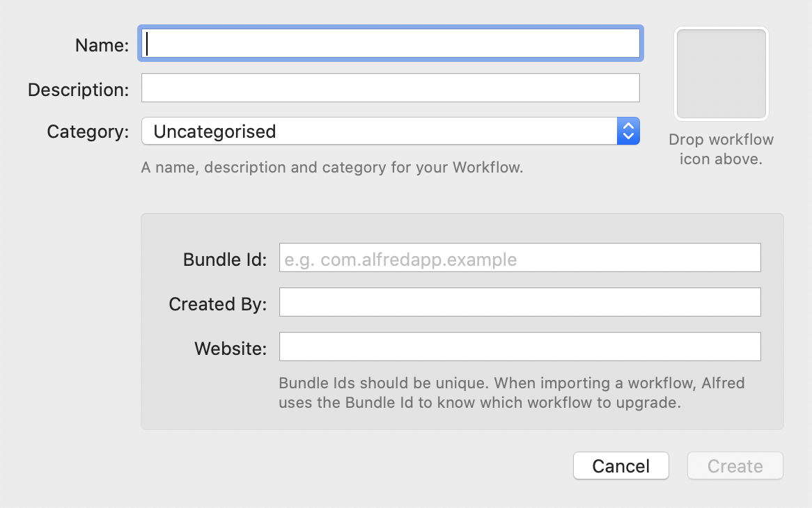
Task: Click 'Bundle Ids should be unique' help text
Action: [x=512, y=392]
